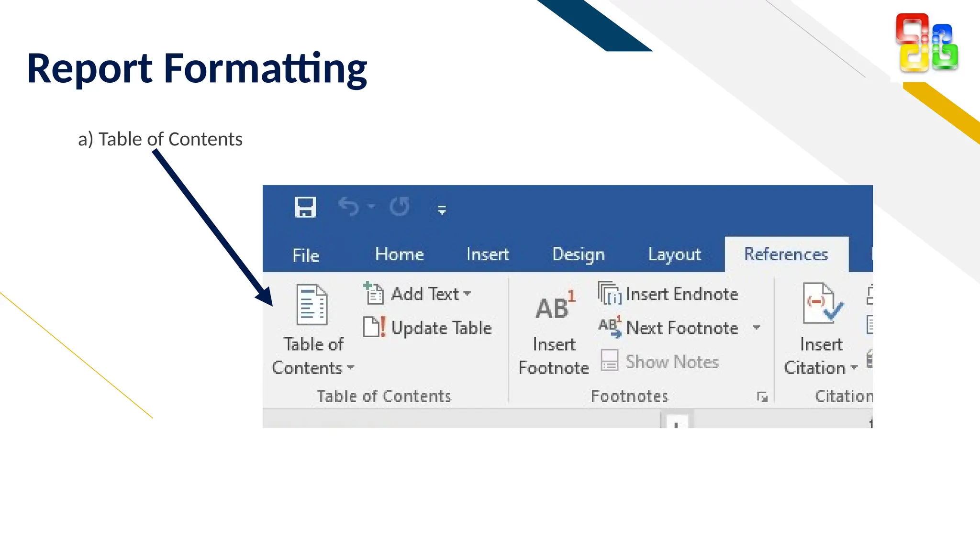Viewport: 980px width, 551px height.
Task: Click the Insert Citation icon
Action: (x=823, y=303)
